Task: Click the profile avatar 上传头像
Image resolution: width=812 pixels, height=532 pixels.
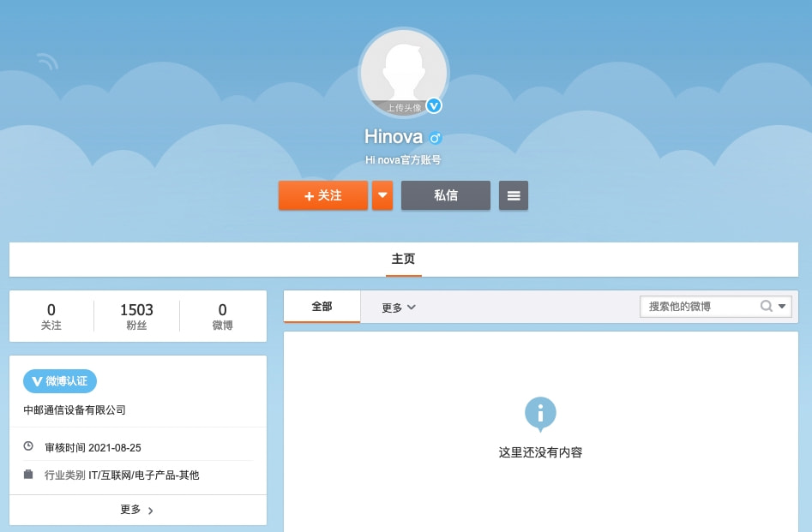Action: click(x=403, y=73)
